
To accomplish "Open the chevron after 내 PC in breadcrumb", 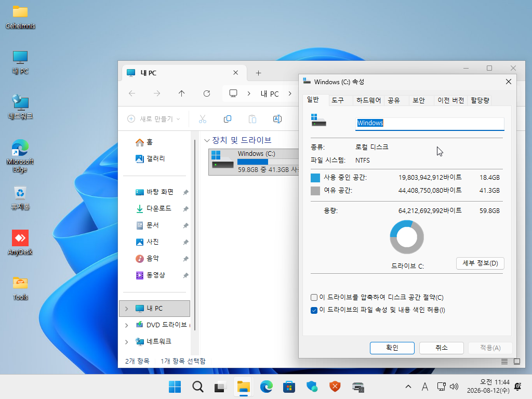I will click(x=290, y=94).
